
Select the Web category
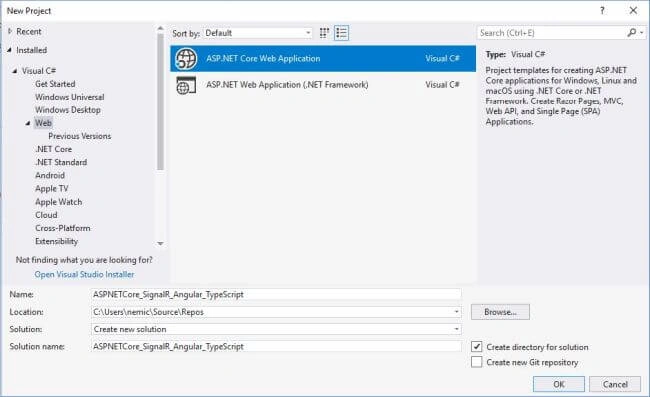(43, 123)
